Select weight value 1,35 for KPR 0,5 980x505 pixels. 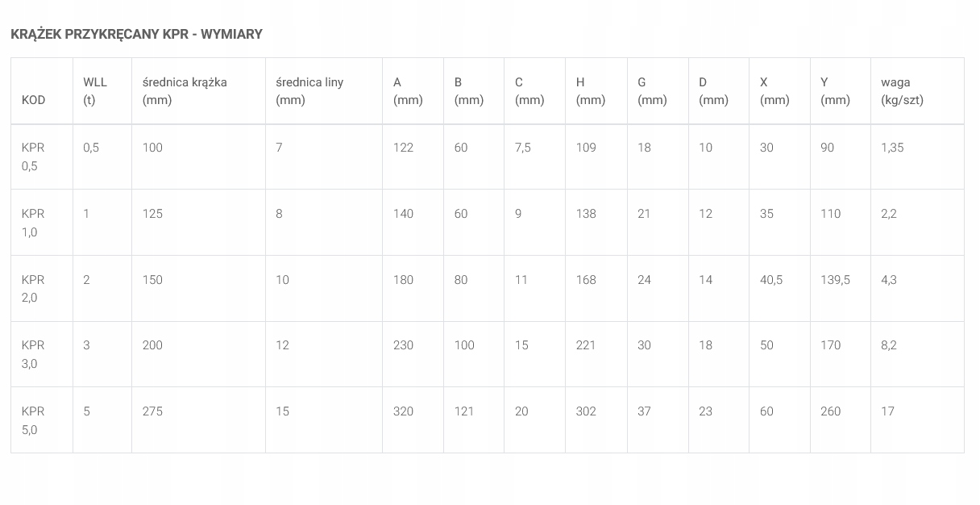coord(892,148)
